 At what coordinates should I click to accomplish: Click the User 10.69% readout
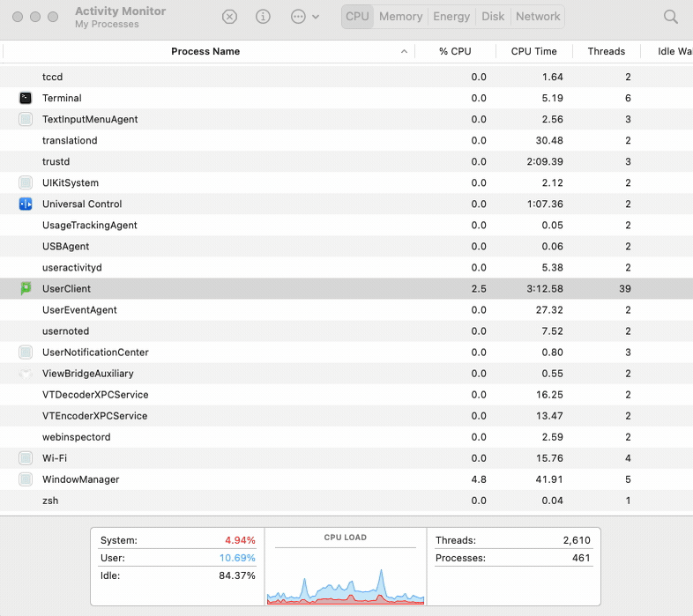[x=237, y=558]
